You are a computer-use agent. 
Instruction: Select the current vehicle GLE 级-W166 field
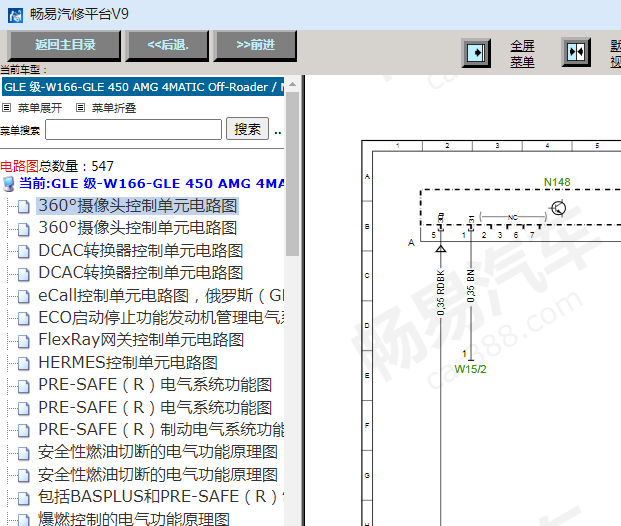point(143,87)
